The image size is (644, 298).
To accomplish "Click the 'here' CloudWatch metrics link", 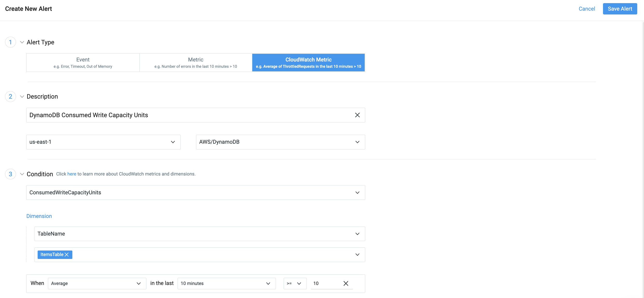I will (71, 174).
